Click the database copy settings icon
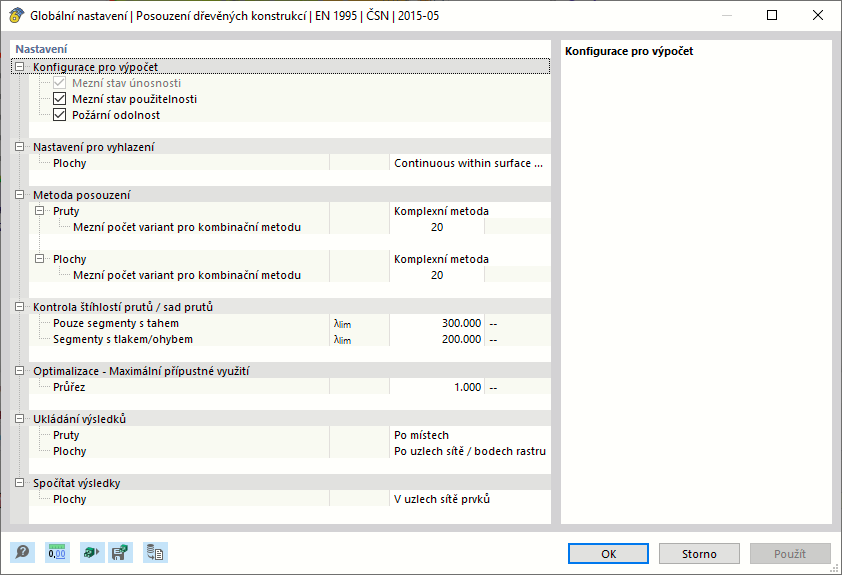The image size is (842, 575). (x=155, y=551)
